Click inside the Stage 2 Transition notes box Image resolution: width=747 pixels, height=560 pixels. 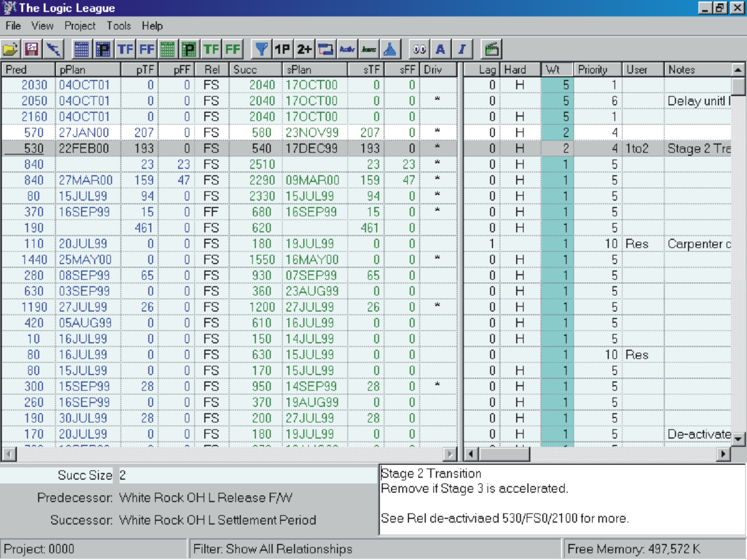(x=562, y=499)
